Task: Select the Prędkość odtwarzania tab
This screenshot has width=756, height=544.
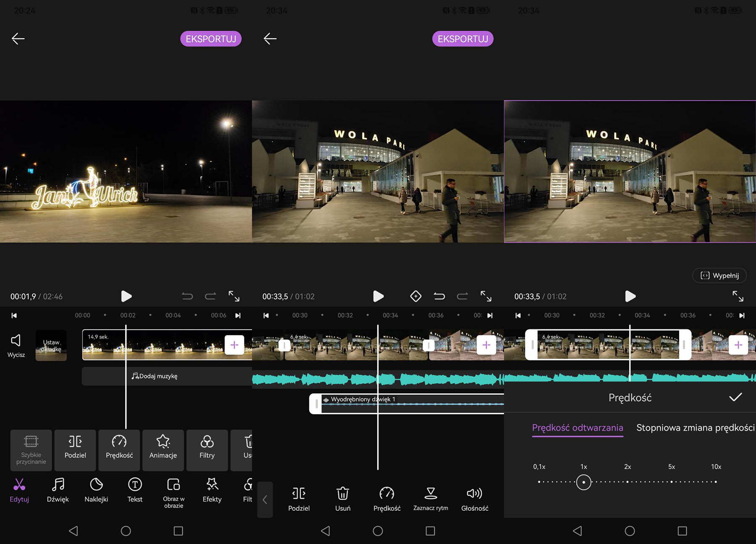Action: click(x=577, y=428)
